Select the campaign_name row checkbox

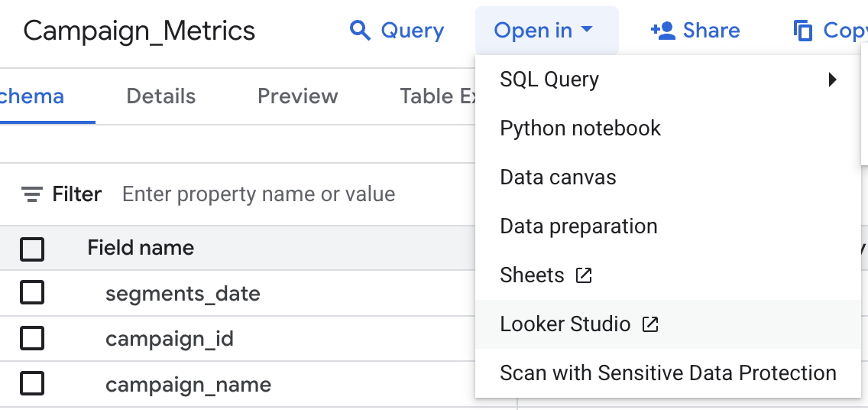[x=32, y=383]
